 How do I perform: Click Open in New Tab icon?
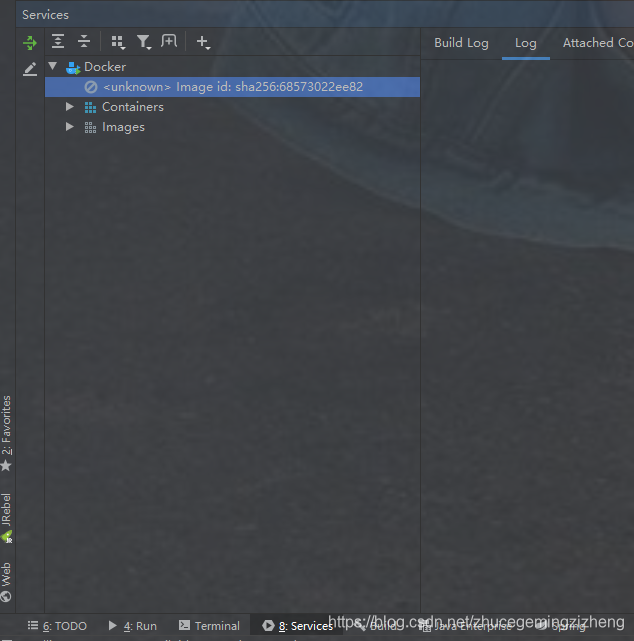click(x=169, y=41)
